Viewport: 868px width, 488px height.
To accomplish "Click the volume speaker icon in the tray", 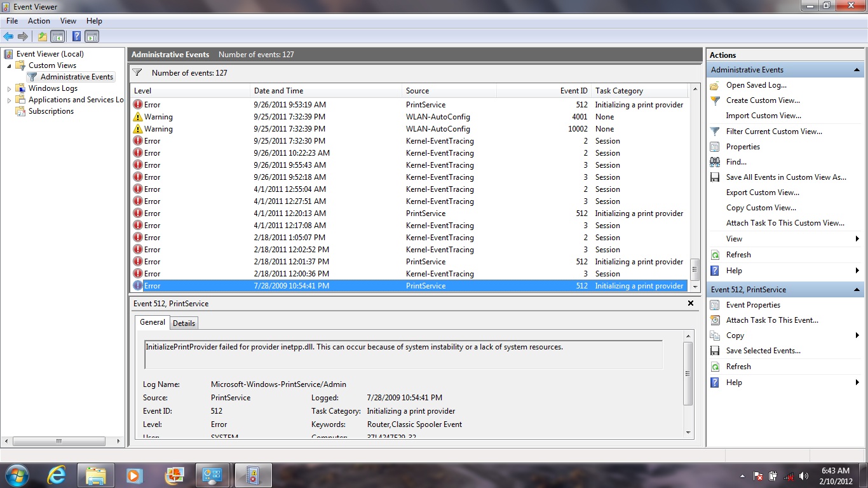I will click(804, 476).
